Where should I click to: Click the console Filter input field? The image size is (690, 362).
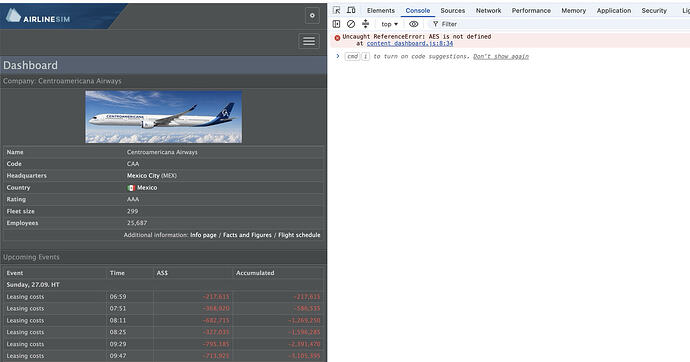559,24
